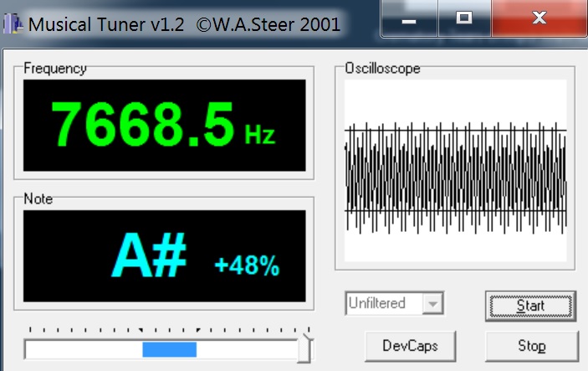The width and height of the screenshot is (588, 371).
Task: Open the Unfiltered filter dropdown
Action: point(395,303)
